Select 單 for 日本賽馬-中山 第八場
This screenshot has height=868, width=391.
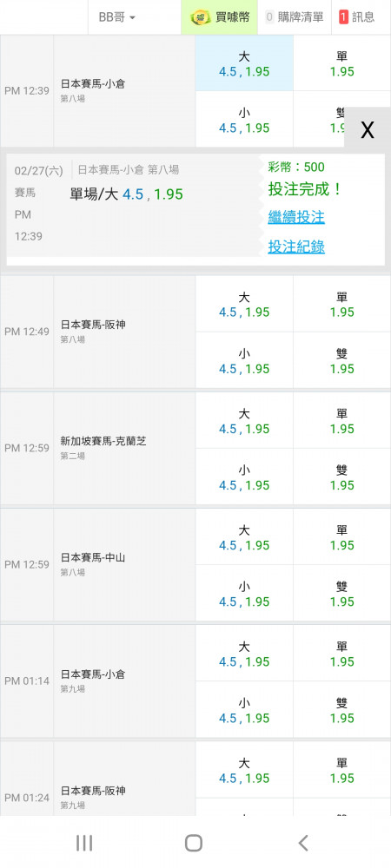pyautogui.click(x=341, y=537)
